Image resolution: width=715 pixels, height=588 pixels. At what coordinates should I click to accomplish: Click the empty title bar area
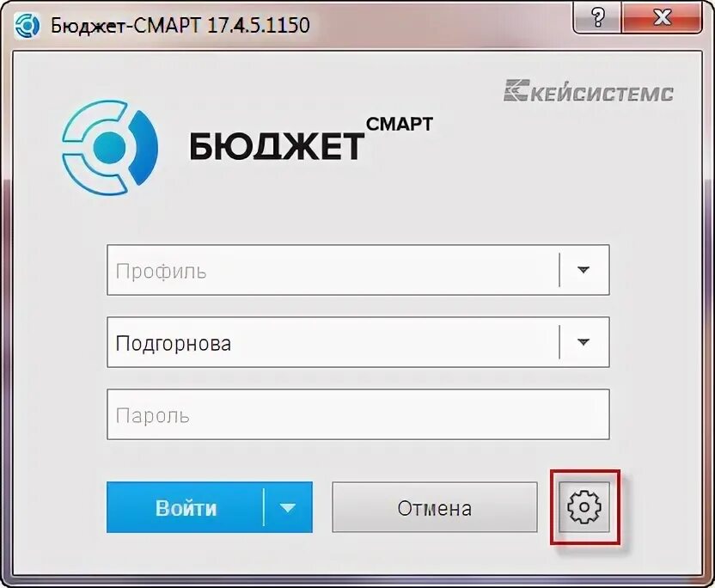pyautogui.click(x=437, y=25)
